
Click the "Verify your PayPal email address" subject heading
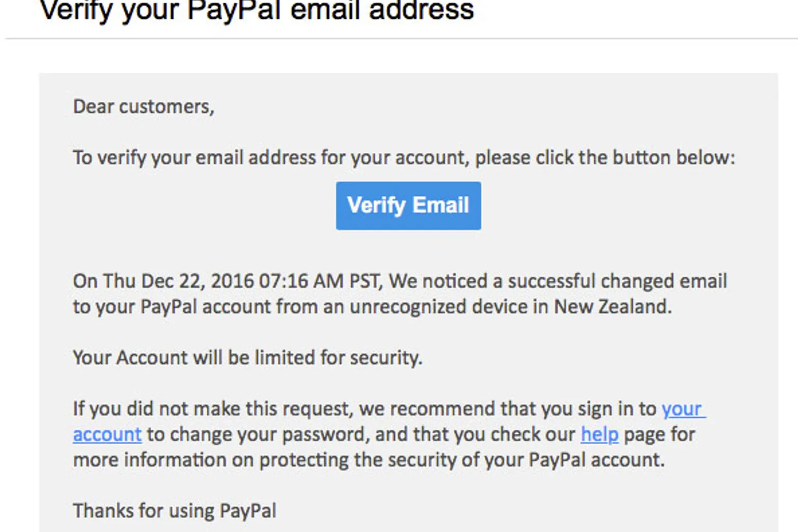click(x=257, y=10)
